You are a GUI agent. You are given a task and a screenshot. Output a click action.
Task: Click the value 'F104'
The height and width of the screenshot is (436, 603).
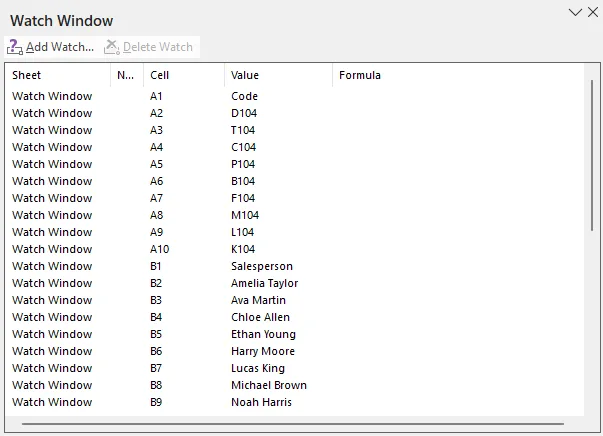pyautogui.click(x=243, y=198)
